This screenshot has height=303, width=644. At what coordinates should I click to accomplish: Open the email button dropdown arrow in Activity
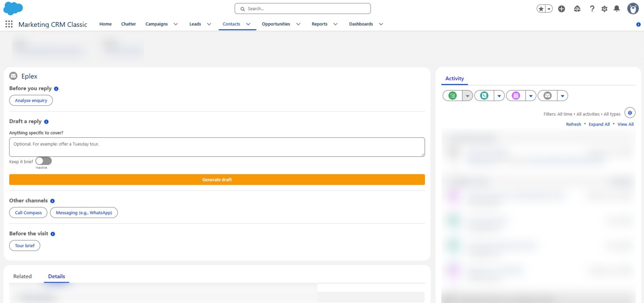[563, 96]
